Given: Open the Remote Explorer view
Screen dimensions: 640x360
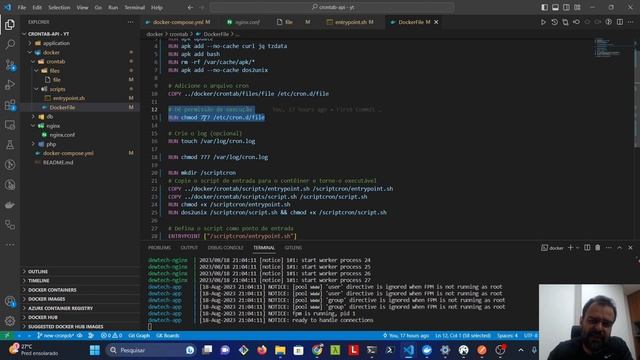Looking at the screenshot, I should pyautogui.click(x=10, y=125).
